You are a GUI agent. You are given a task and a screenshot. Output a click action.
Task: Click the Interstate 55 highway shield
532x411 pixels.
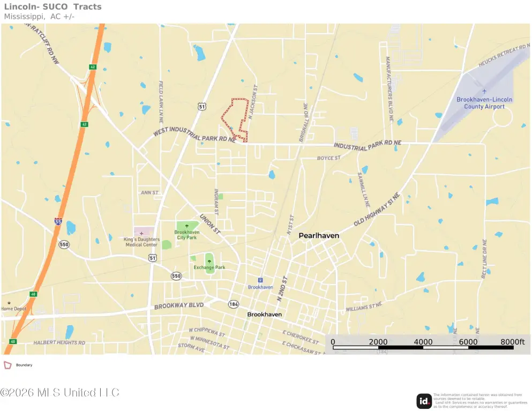57,221
